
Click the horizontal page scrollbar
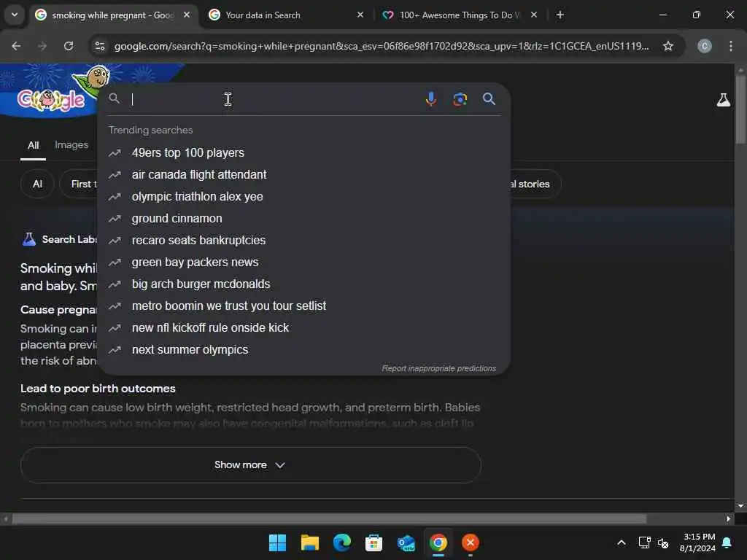pyautogui.click(x=329, y=518)
